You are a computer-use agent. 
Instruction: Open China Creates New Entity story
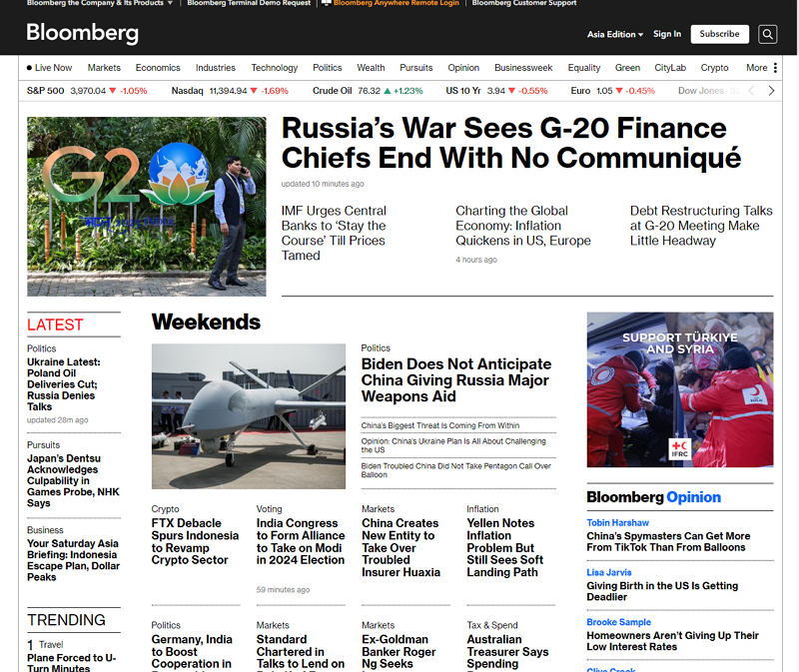[x=401, y=548]
